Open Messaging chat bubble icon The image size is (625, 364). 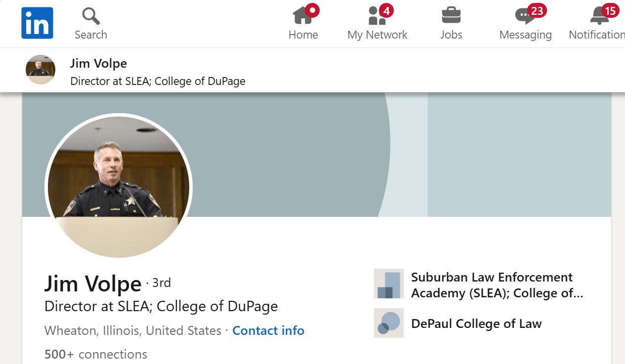(x=525, y=16)
